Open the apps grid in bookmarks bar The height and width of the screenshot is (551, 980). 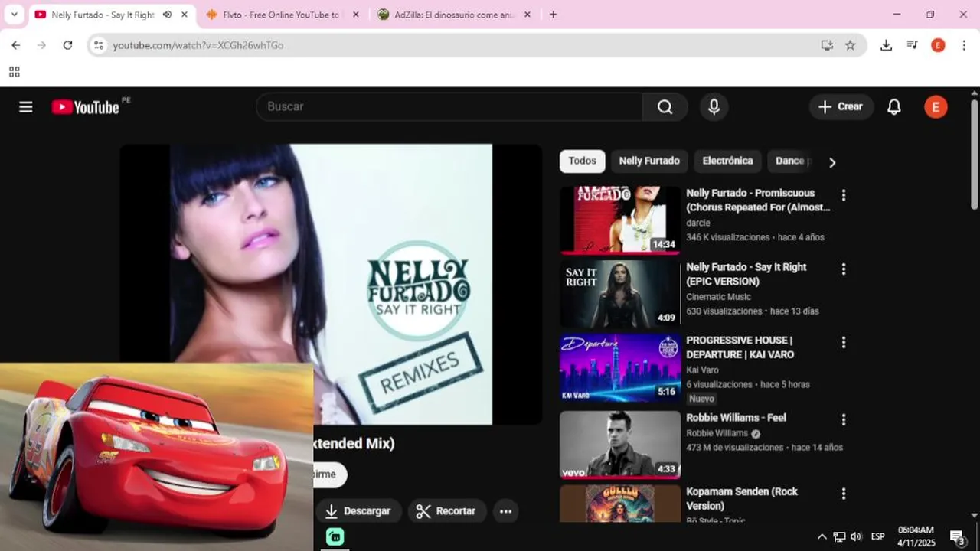coord(14,72)
